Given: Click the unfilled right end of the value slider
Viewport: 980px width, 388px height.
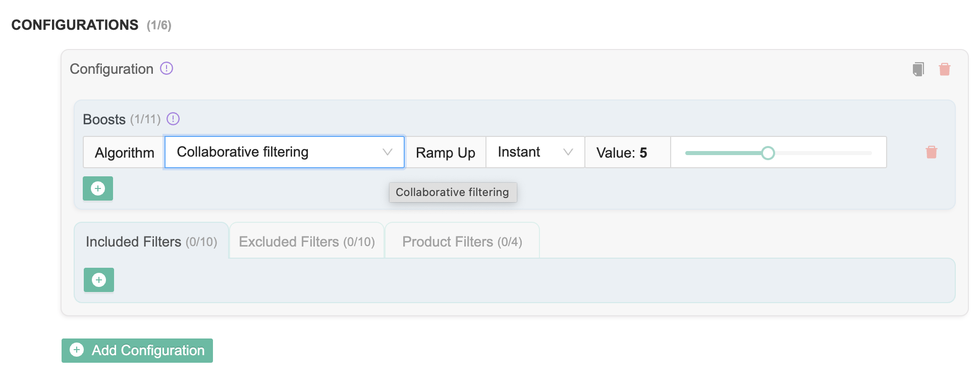Looking at the screenshot, I should (x=858, y=153).
